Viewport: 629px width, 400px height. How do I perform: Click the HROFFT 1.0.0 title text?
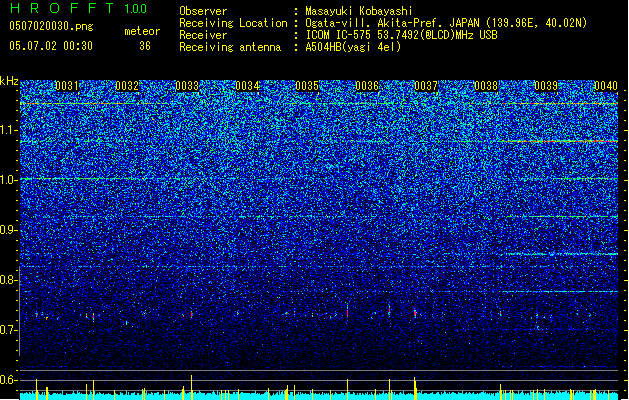click(78, 8)
